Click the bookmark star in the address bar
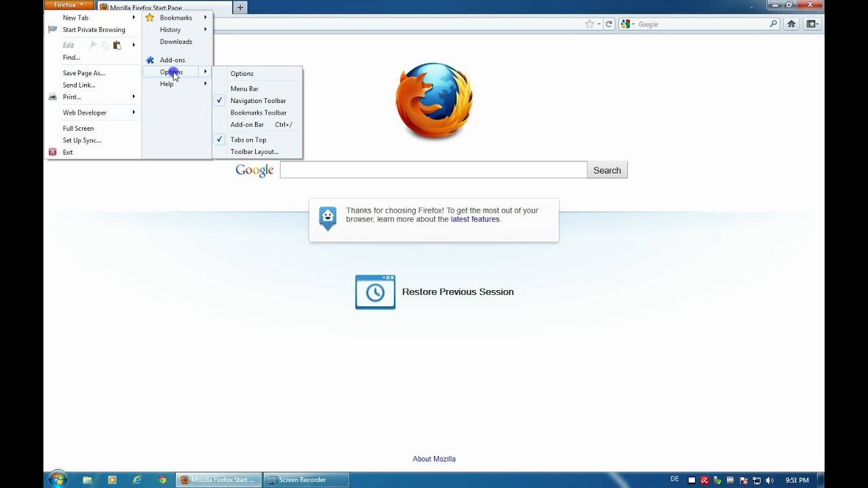868x488 pixels. 589,24
